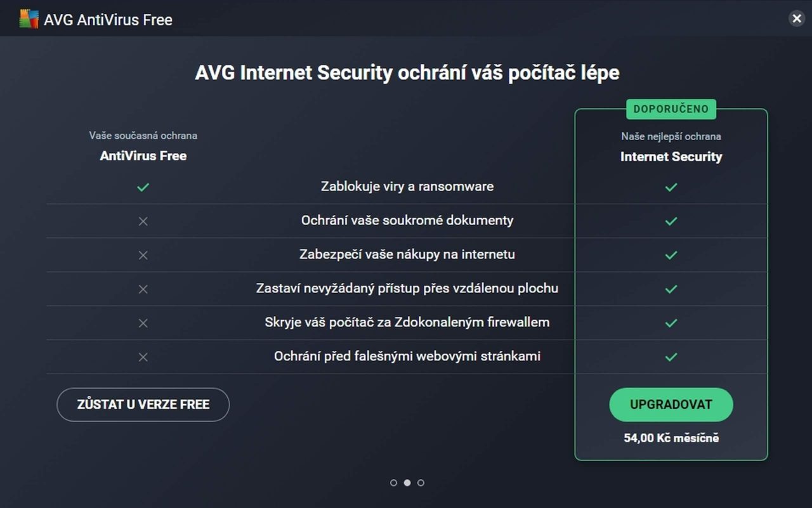The height and width of the screenshot is (508, 812).
Task: Close the upgrade dialog with the X button
Action: [x=797, y=18]
